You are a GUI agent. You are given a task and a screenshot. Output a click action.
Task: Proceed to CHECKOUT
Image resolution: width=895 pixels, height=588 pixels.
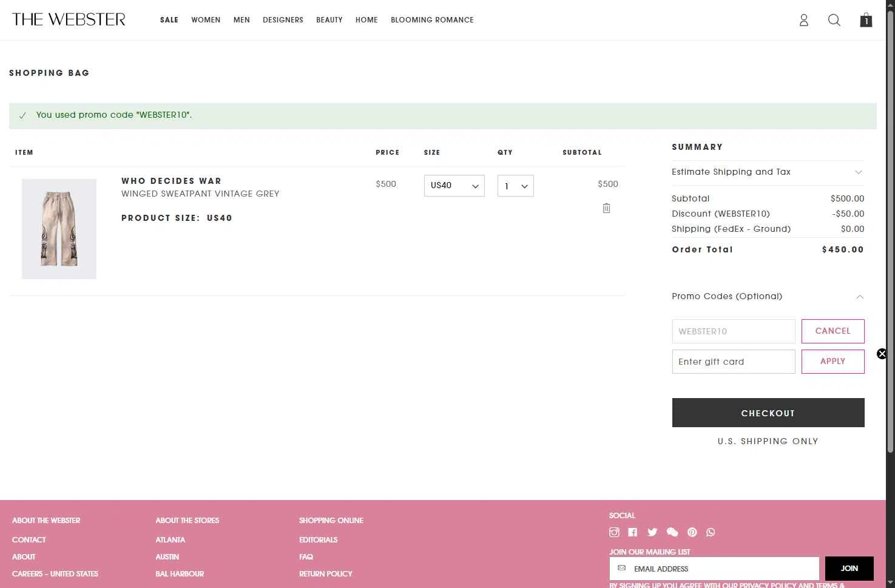(768, 413)
